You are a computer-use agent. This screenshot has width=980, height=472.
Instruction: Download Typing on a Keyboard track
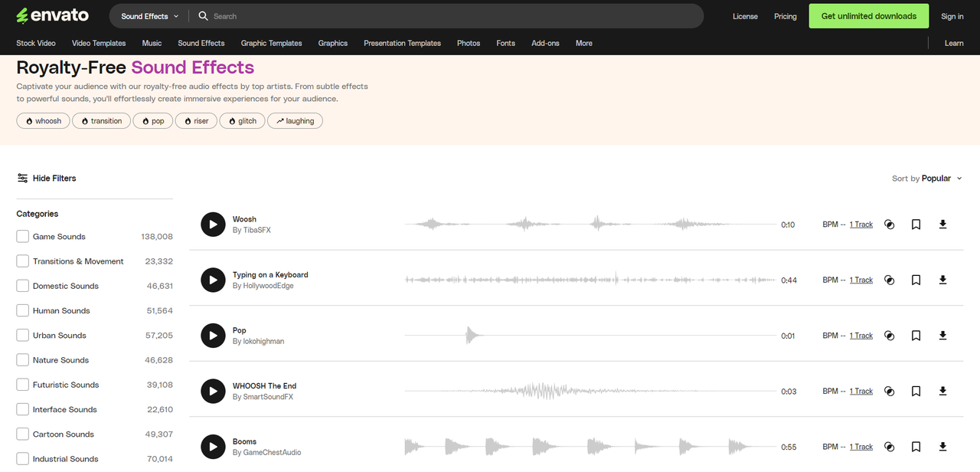click(x=942, y=280)
